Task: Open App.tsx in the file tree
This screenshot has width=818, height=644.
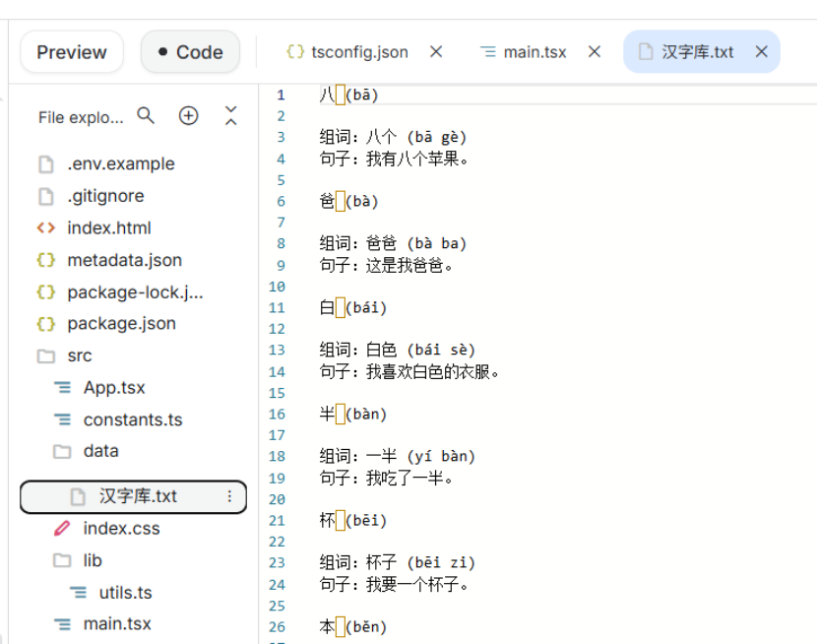Action: tap(114, 388)
